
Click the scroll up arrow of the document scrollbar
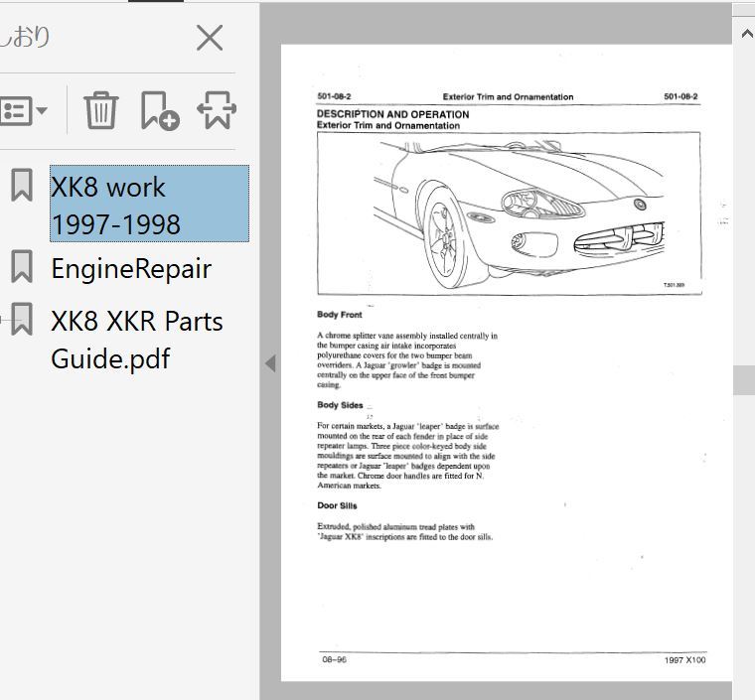tap(746, 34)
